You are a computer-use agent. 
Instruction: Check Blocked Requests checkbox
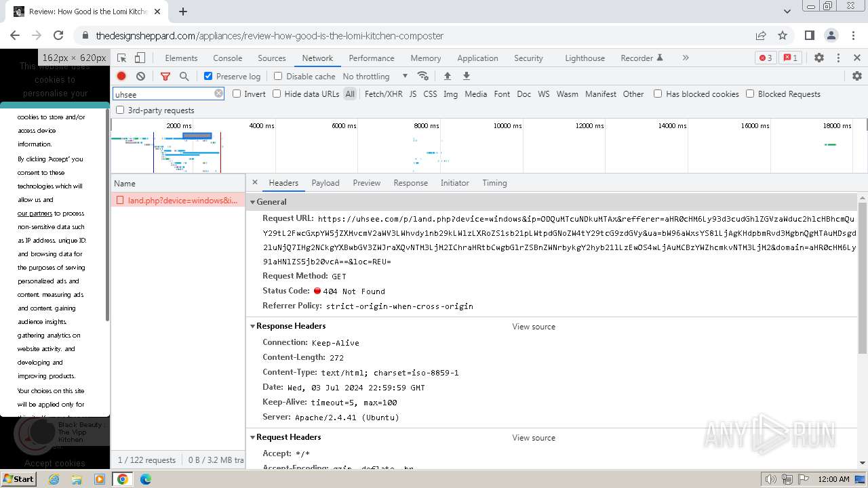click(x=750, y=94)
